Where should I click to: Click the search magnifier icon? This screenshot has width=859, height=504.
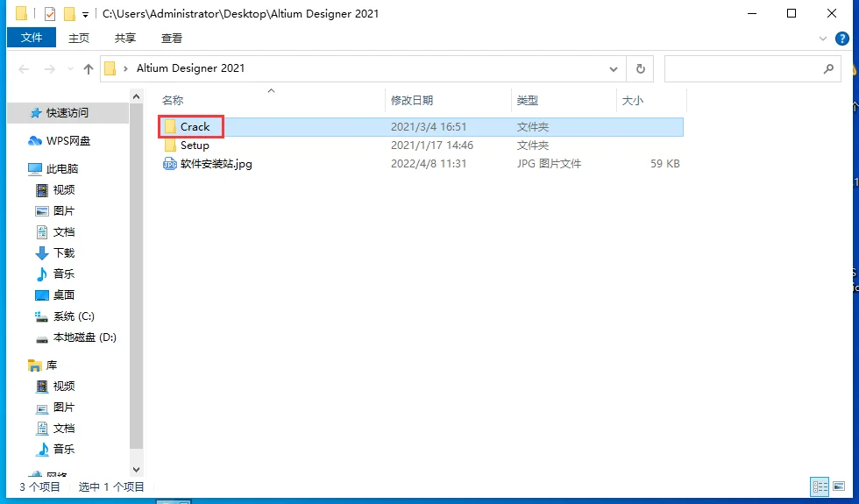(828, 69)
